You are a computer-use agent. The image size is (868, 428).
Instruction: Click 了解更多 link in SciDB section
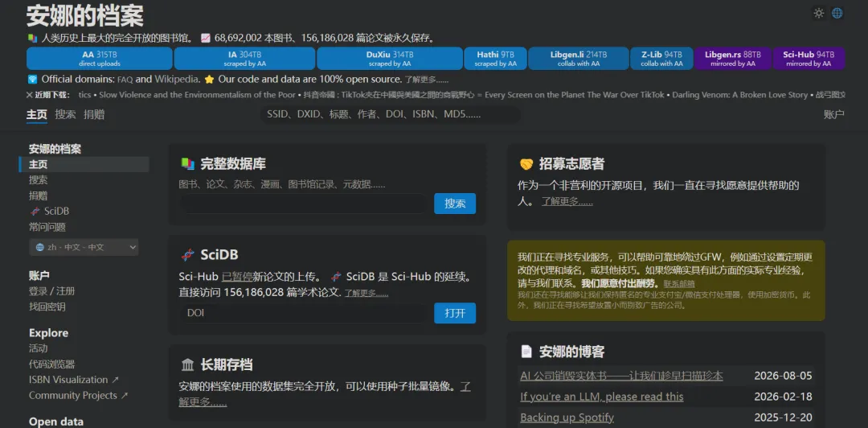coord(366,293)
